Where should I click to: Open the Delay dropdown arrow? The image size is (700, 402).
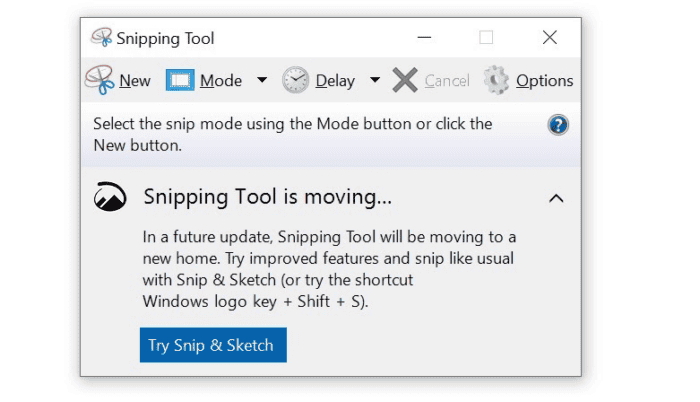(375, 80)
